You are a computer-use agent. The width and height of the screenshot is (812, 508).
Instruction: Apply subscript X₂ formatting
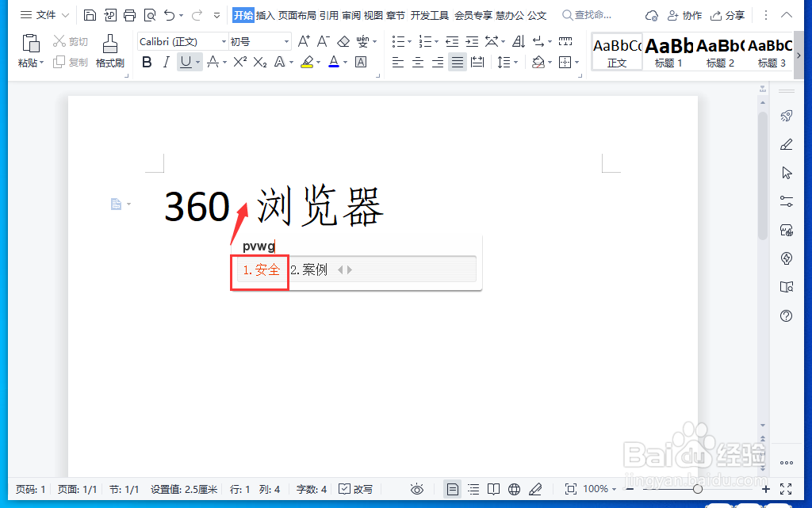click(260, 62)
